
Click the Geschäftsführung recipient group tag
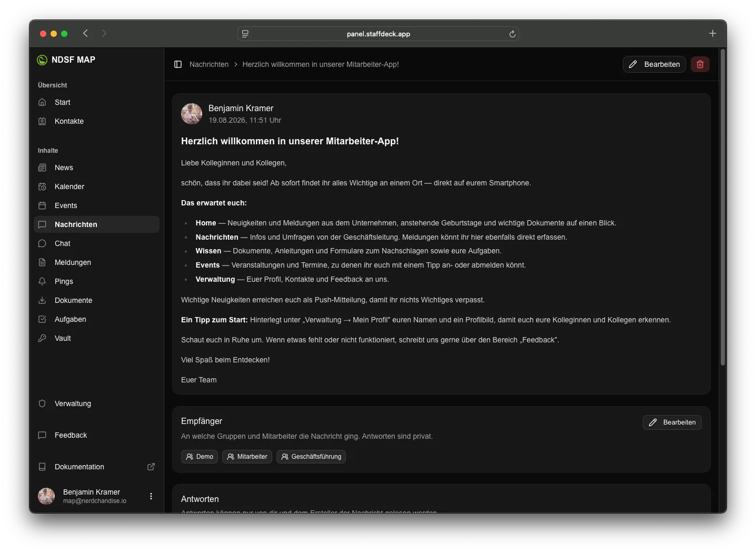pos(311,457)
